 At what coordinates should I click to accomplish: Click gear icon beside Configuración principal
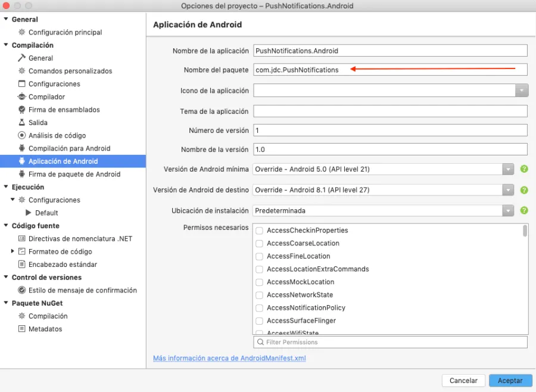[22, 32]
